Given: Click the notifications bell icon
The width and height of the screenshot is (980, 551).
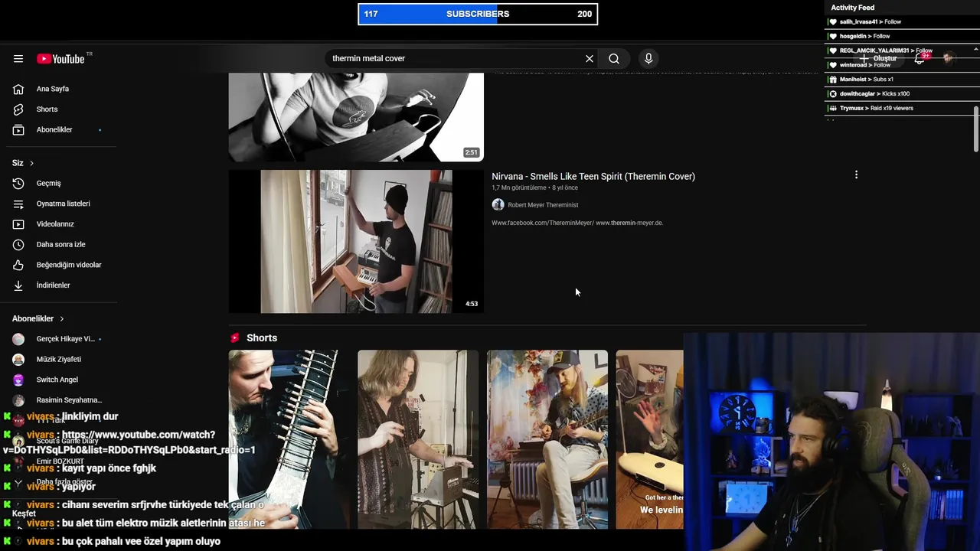Looking at the screenshot, I should pyautogui.click(x=920, y=58).
